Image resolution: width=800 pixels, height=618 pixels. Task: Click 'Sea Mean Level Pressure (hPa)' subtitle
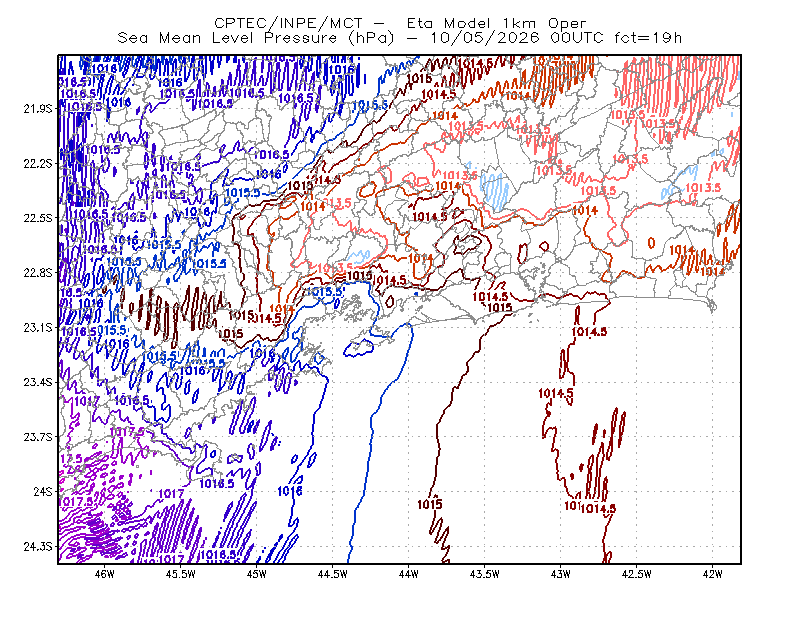pos(256,38)
